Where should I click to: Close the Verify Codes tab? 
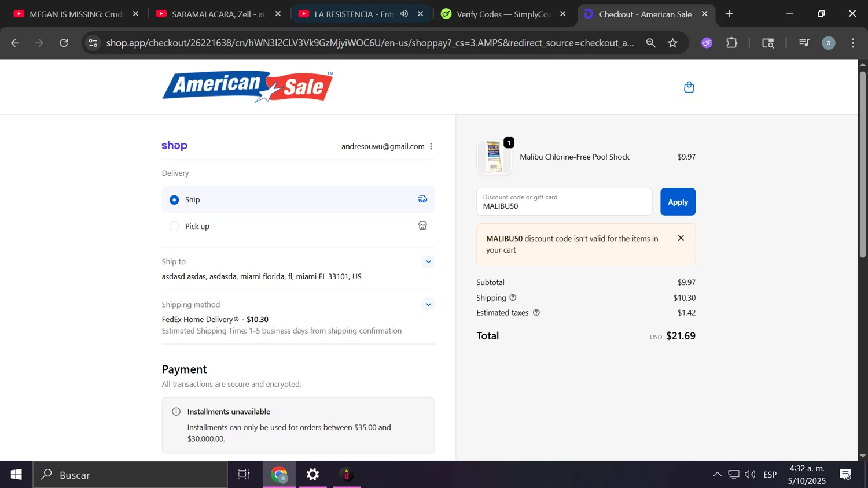tap(563, 14)
